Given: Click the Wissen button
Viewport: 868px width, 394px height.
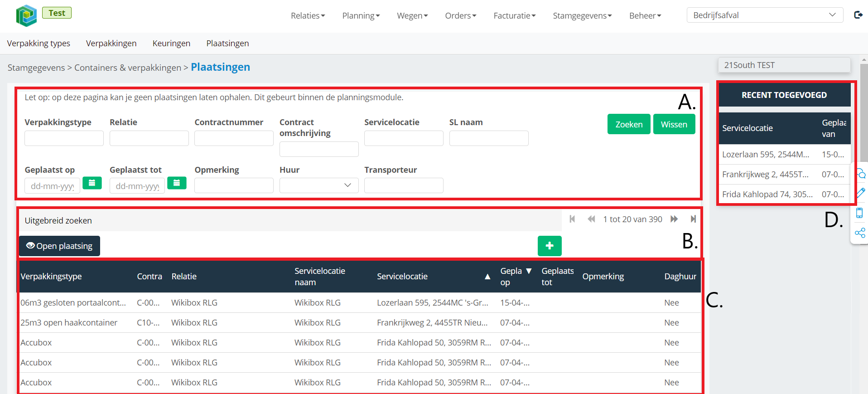Looking at the screenshot, I should click(x=674, y=124).
